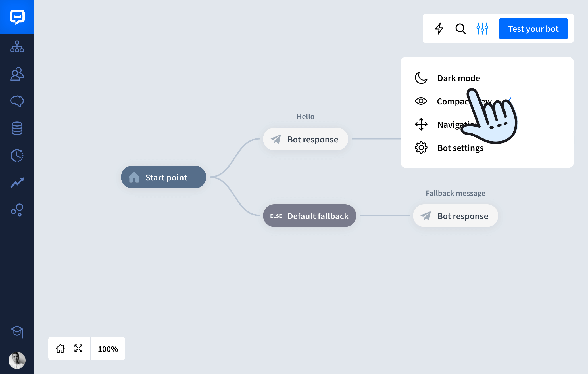The image size is (588, 374).
Task: Open the filter sliders settings icon
Action: pos(482,28)
